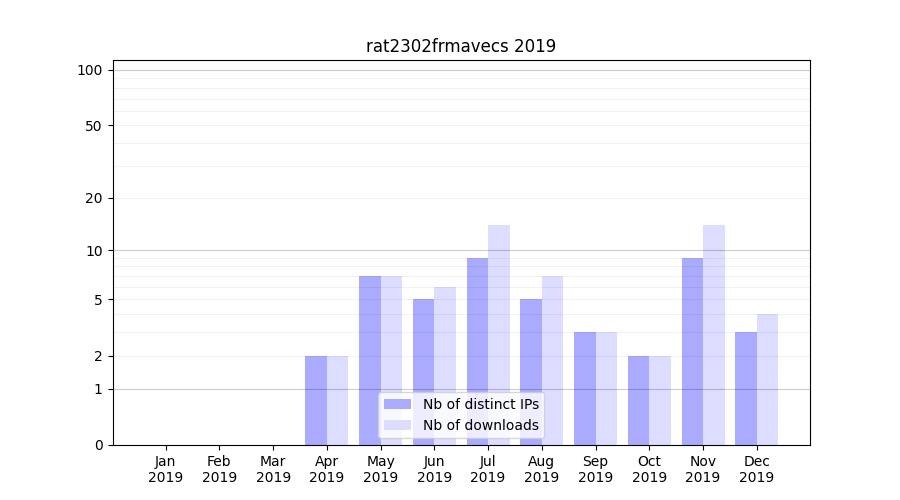Screen dimensions: 900x500
Task: Click the 0 y-axis tick label
Action: 98,445
